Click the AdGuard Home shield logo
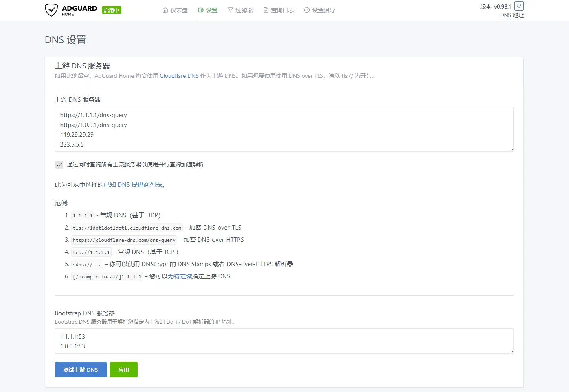Image resolution: width=569 pixels, height=392 pixels. 51,10
